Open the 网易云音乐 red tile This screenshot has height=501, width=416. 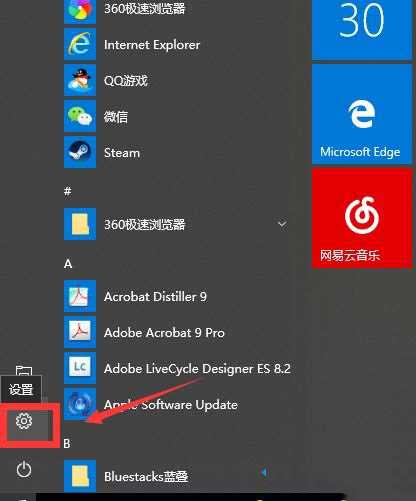[362, 218]
